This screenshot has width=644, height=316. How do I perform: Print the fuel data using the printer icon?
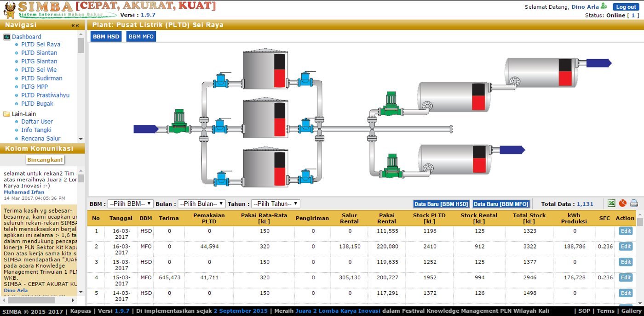point(634,203)
